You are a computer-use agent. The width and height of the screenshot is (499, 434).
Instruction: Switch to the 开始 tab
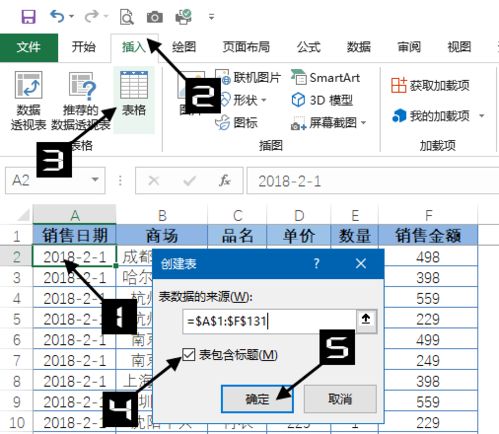tap(83, 47)
